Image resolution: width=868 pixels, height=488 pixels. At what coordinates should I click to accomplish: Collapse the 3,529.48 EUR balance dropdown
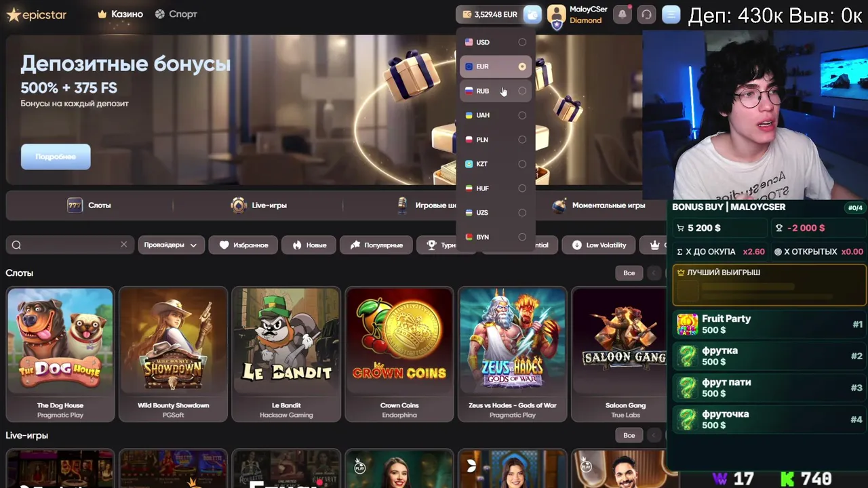490,14
